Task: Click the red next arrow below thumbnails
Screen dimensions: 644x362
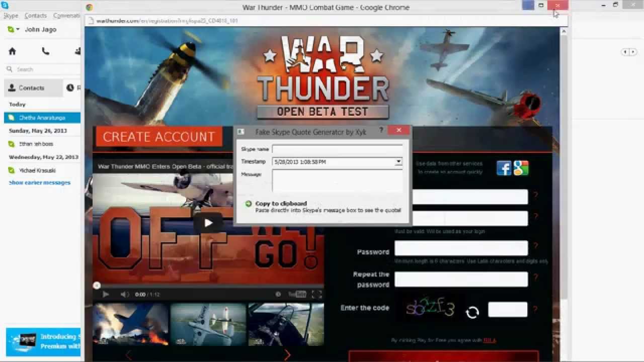Action: click(287, 355)
